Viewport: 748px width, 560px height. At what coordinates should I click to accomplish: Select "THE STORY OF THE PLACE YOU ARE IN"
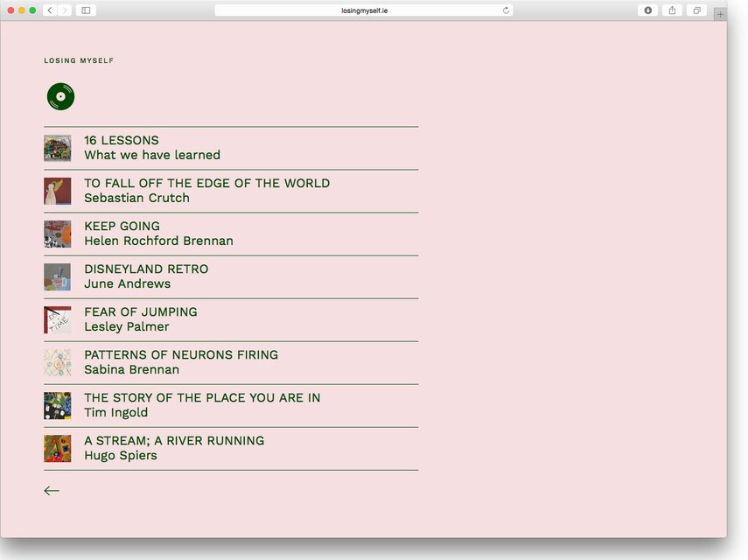(x=202, y=397)
